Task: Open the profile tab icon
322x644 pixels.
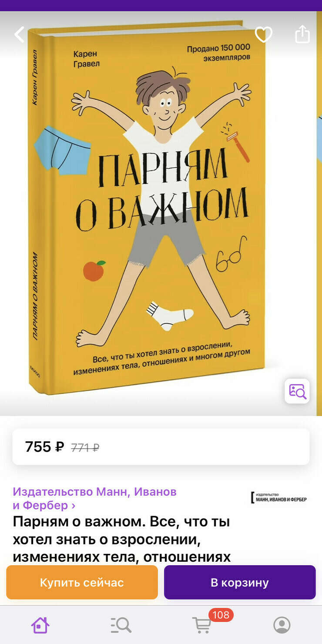Action: (282, 625)
